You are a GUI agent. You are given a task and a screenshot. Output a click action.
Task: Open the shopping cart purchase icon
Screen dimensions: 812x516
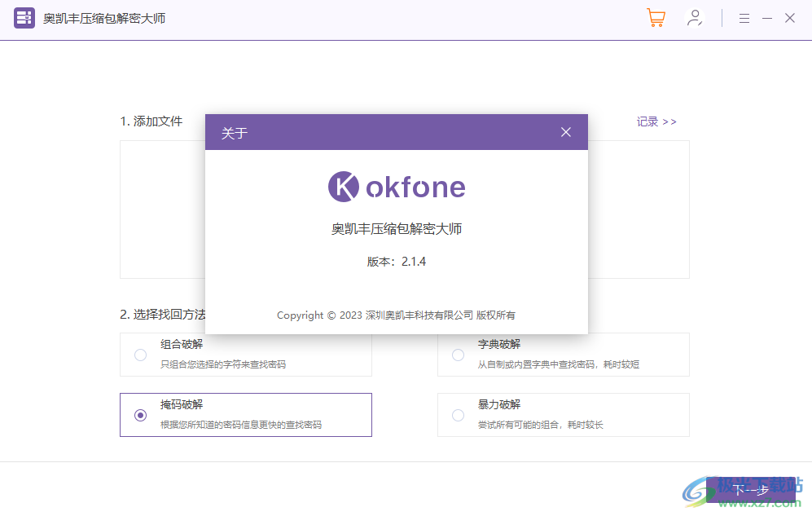pos(656,18)
